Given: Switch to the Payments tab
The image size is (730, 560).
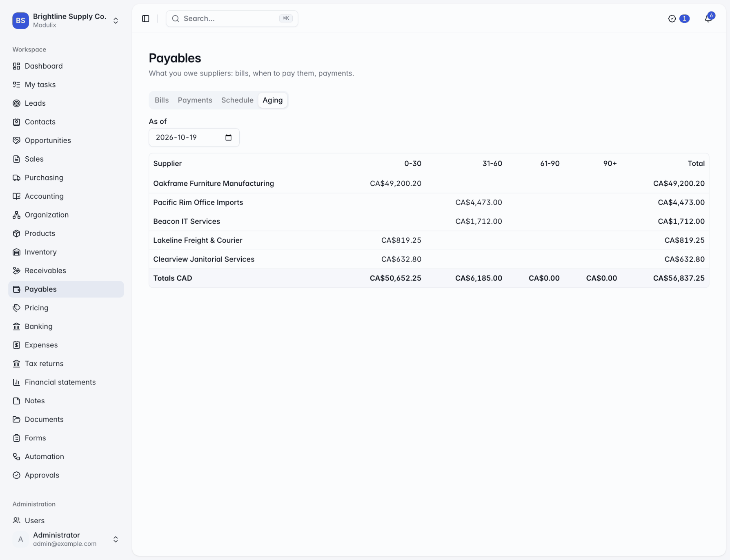Looking at the screenshot, I should click(x=195, y=100).
